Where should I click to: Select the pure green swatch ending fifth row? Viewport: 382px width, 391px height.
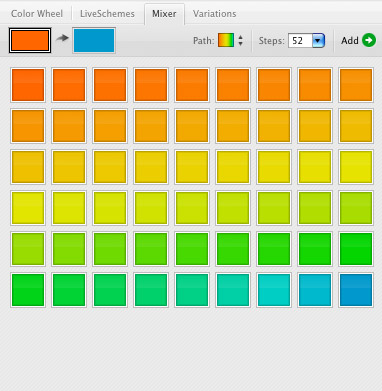[x=356, y=249]
